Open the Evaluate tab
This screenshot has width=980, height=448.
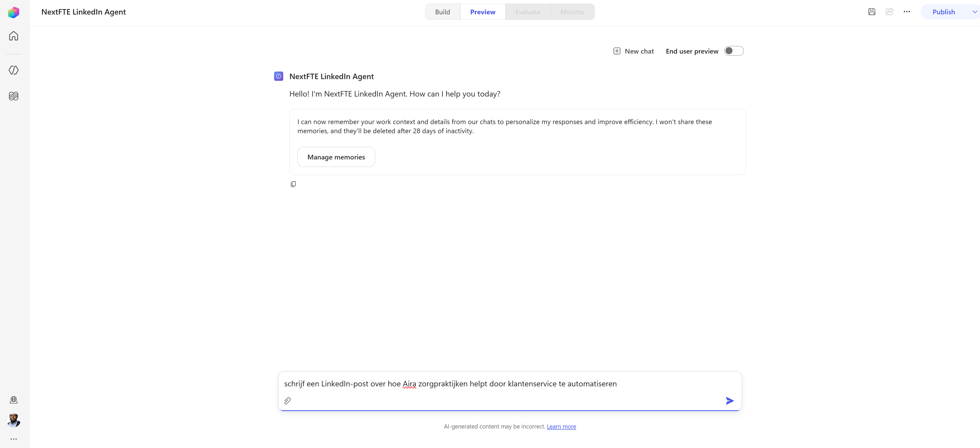click(528, 12)
